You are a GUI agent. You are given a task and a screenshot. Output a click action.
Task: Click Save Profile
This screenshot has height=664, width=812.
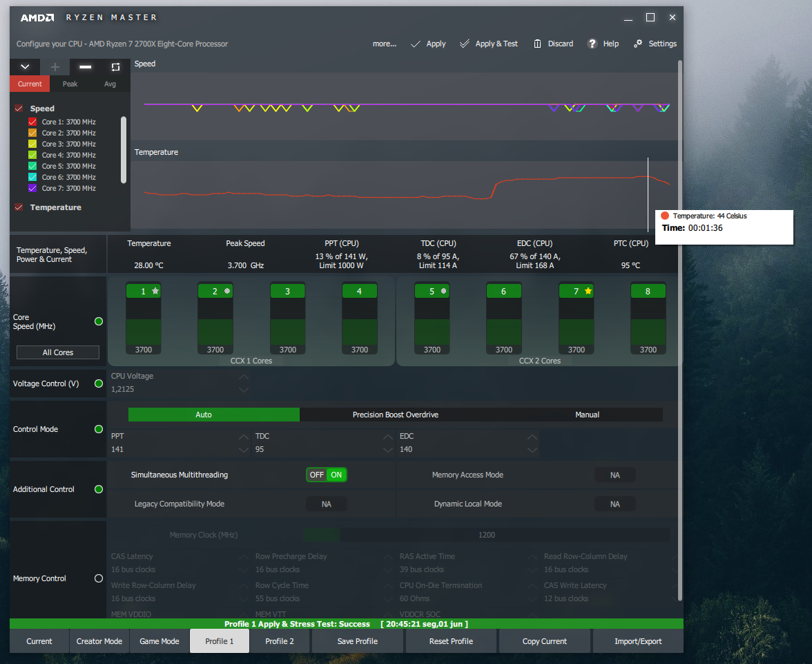coord(358,641)
